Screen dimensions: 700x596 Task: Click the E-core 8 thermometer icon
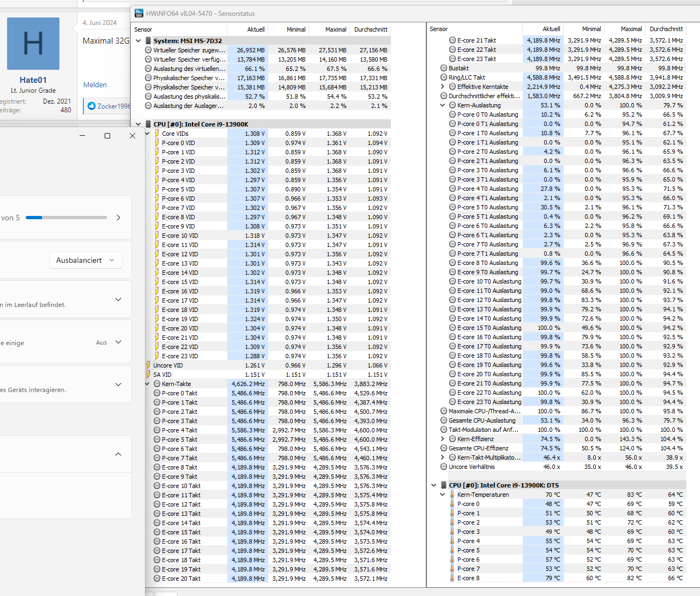tap(452, 577)
